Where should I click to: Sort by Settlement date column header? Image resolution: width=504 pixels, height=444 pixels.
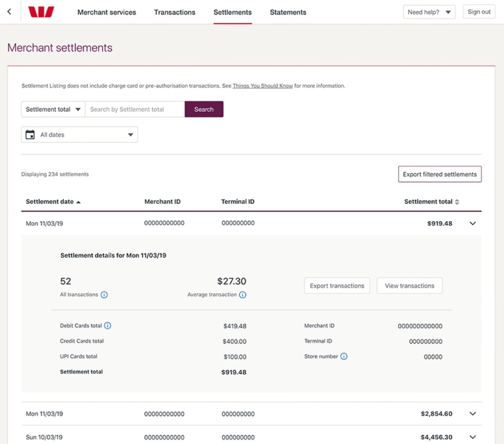pyautogui.click(x=53, y=202)
